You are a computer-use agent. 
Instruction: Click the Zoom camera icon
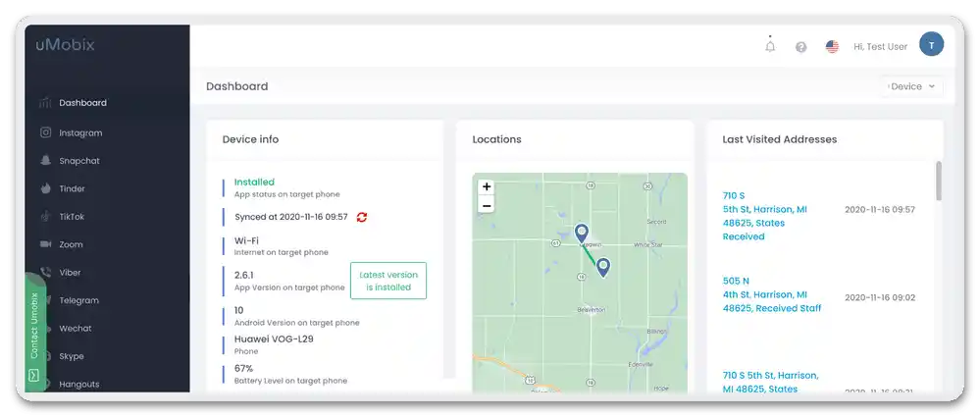(45, 244)
